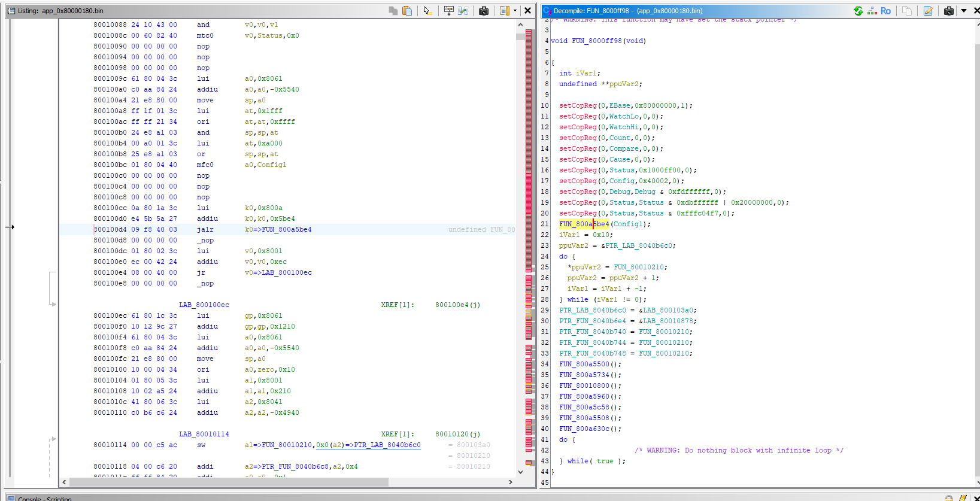Re-decompile with the green refresh icon
Screen dimensions: 980x501
pos(858,11)
